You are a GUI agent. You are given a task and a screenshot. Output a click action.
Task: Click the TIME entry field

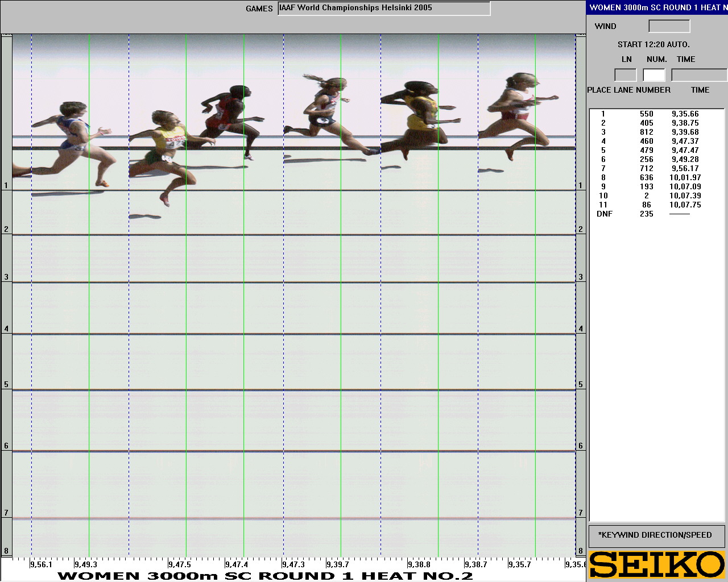698,75
